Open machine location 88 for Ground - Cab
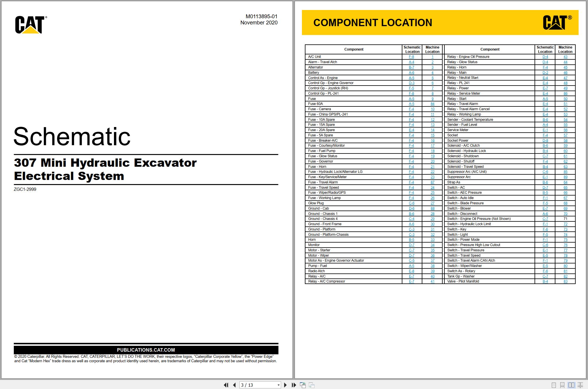 (432, 208)
